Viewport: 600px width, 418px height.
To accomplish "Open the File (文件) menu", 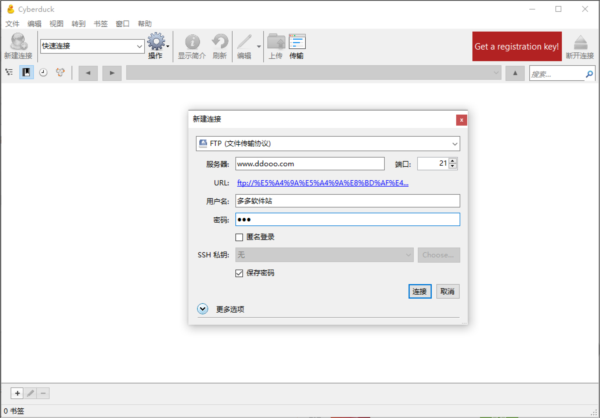I will pyautogui.click(x=12, y=24).
